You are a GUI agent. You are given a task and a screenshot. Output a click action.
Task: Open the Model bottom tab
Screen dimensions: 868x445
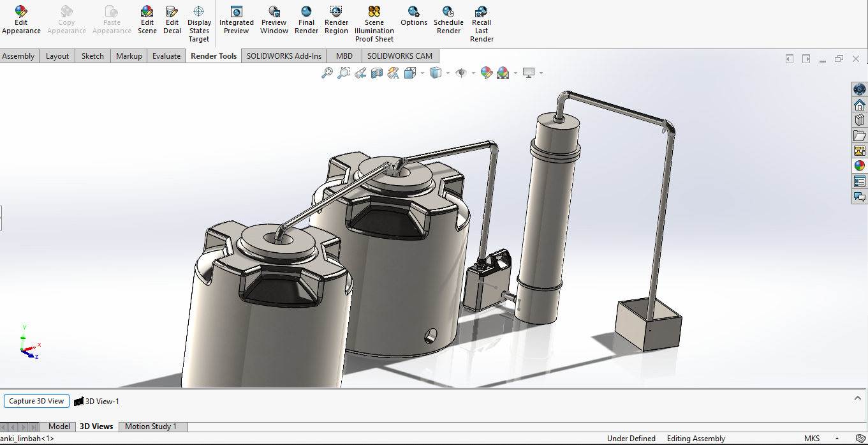59,426
